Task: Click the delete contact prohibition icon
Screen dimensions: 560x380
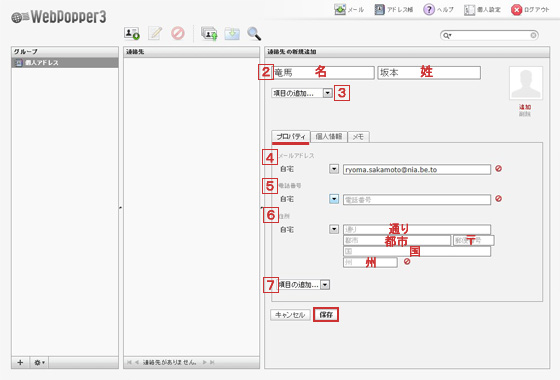Action: tap(178, 33)
